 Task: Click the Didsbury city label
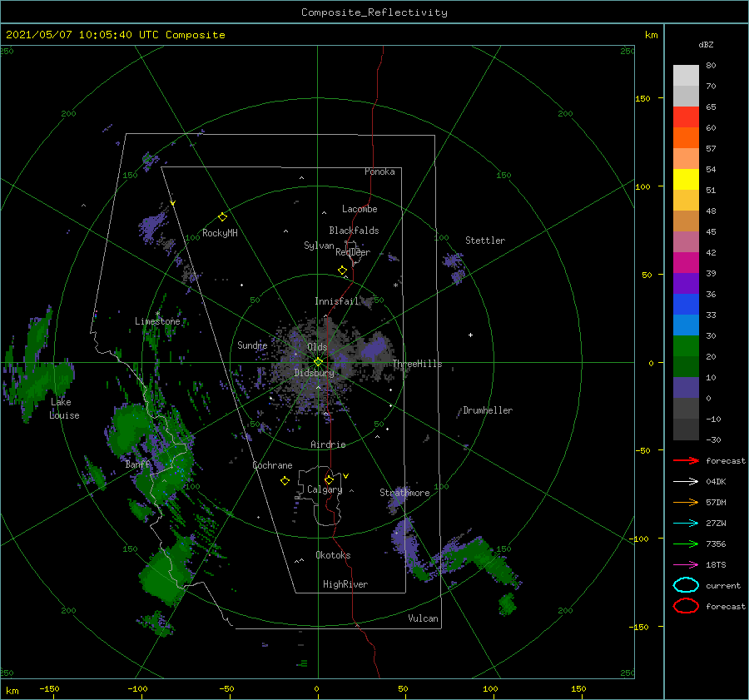(315, 373)
